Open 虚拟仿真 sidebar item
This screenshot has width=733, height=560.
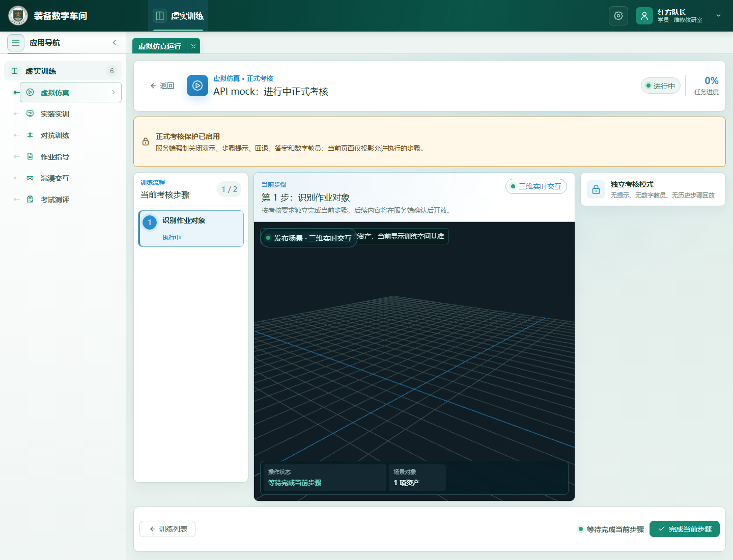tap(71, 92)
